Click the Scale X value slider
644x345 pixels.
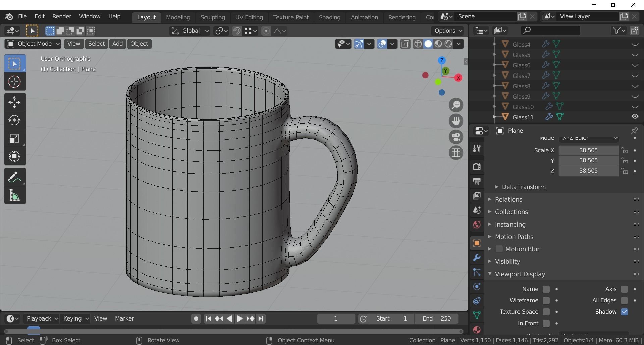coord(588,150)
